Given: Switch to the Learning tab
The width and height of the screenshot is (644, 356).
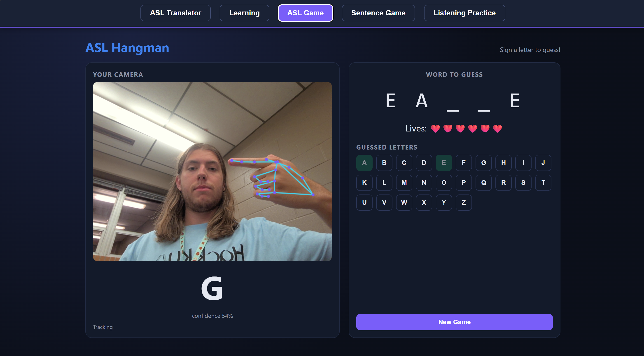Looking at the screenshot, I should [244, 13].
